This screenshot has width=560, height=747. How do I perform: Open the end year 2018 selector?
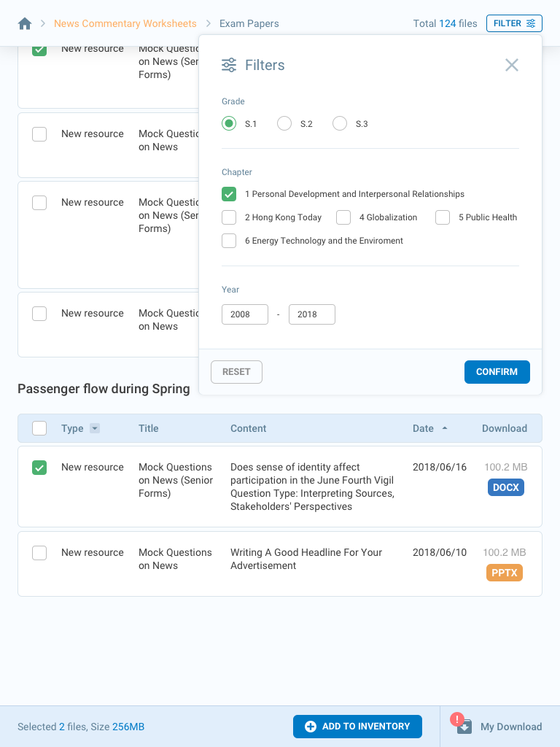[x=312, y=314]
